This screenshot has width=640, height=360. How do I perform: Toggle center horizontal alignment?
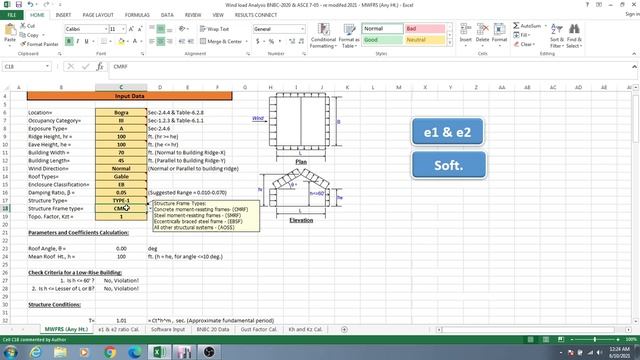coord(161,41)
